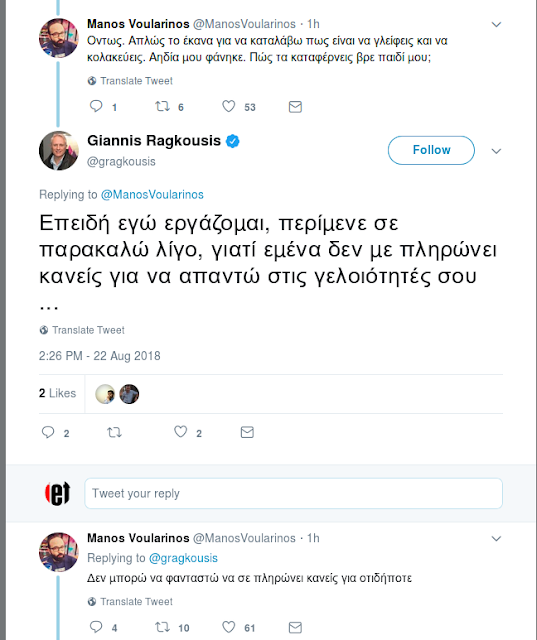Open the options chevron beside the Follow button

[496, 151]
